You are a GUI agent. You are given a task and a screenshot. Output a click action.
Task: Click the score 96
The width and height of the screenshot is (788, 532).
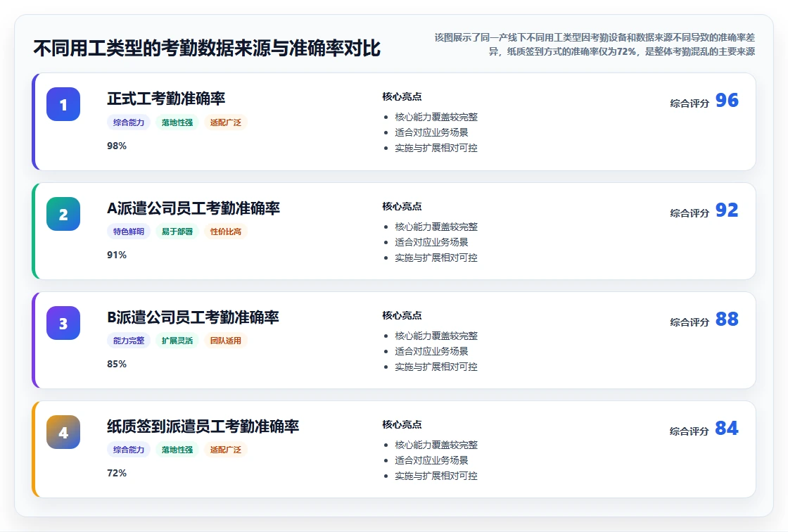[x=727, y=100]
